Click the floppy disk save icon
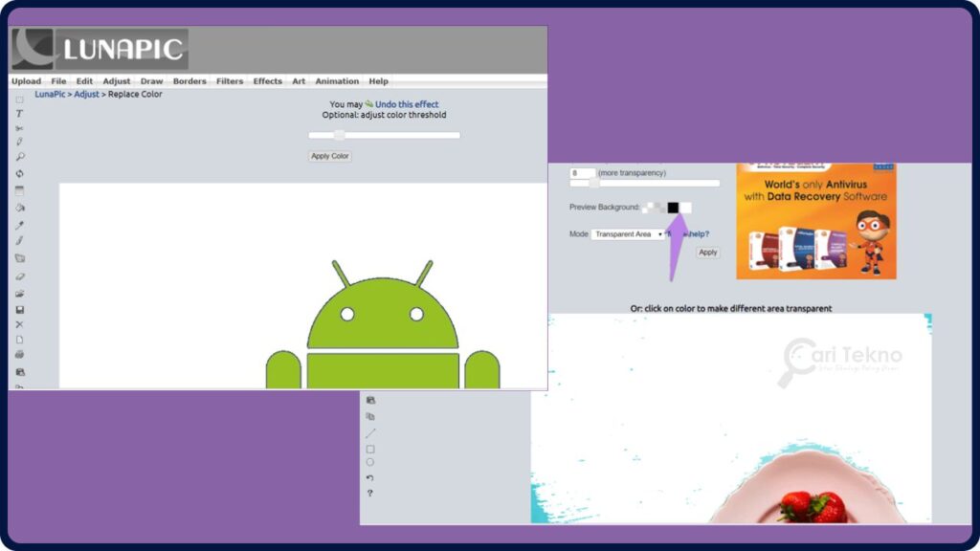The width and height of the screenshot is (980, 551). (x=20, y=309)
